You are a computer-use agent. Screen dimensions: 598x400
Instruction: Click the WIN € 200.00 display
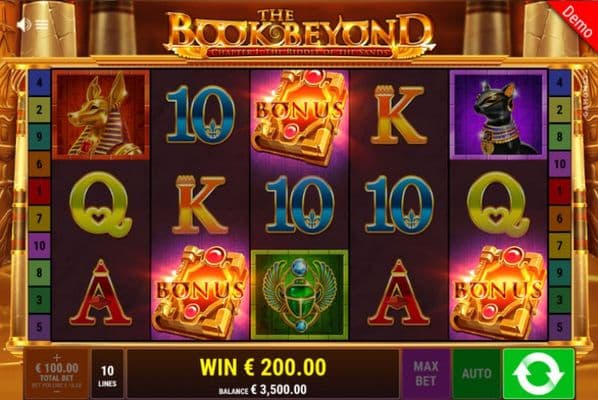(x=263, y=367)
